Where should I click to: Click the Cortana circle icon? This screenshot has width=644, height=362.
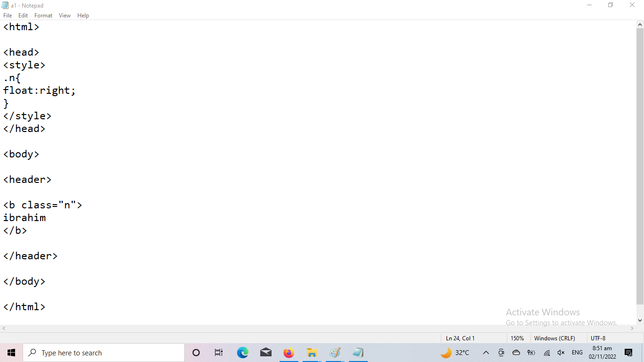pyautogui.click(x=196, y=353)
